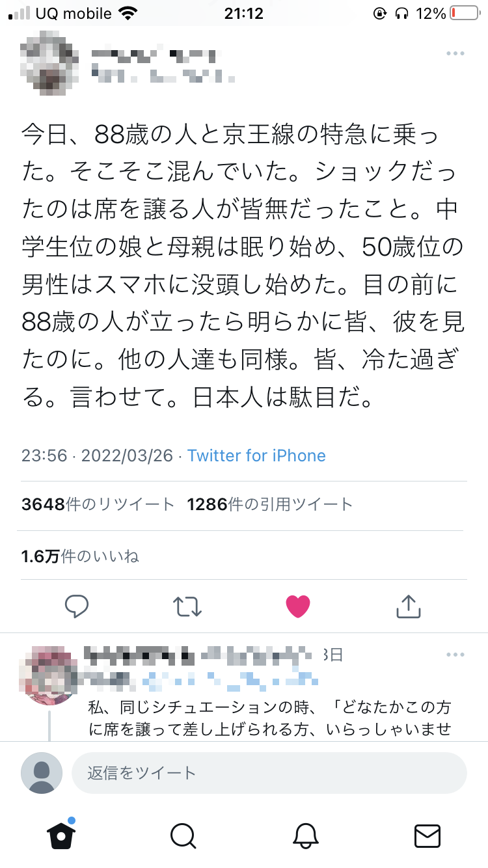This screenshot has height=868, width=488.
Task: Tap the share upload icon
Action: pyautogui.click(x=409, y=606)
